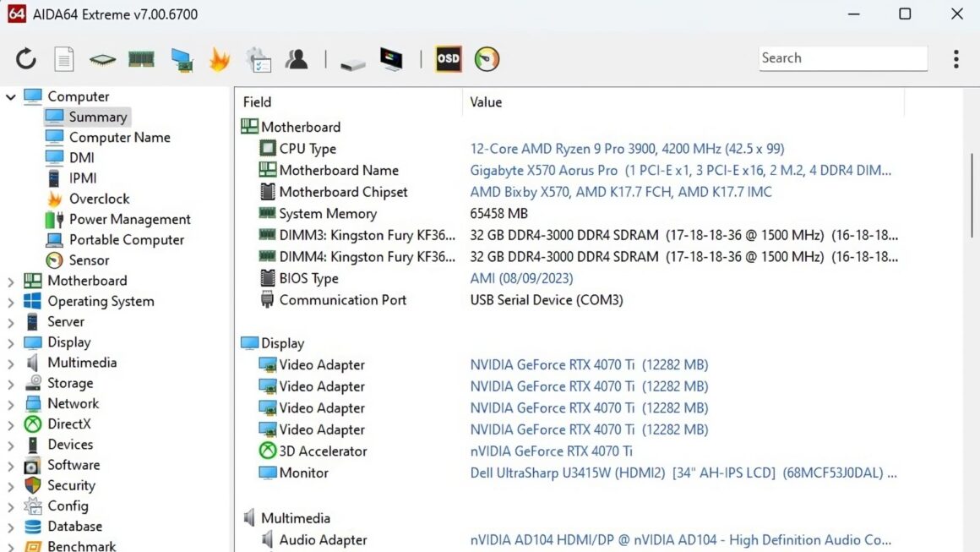Select Portable Computer tree item
Screen dimensions: 980x552
tap(126, 240)
